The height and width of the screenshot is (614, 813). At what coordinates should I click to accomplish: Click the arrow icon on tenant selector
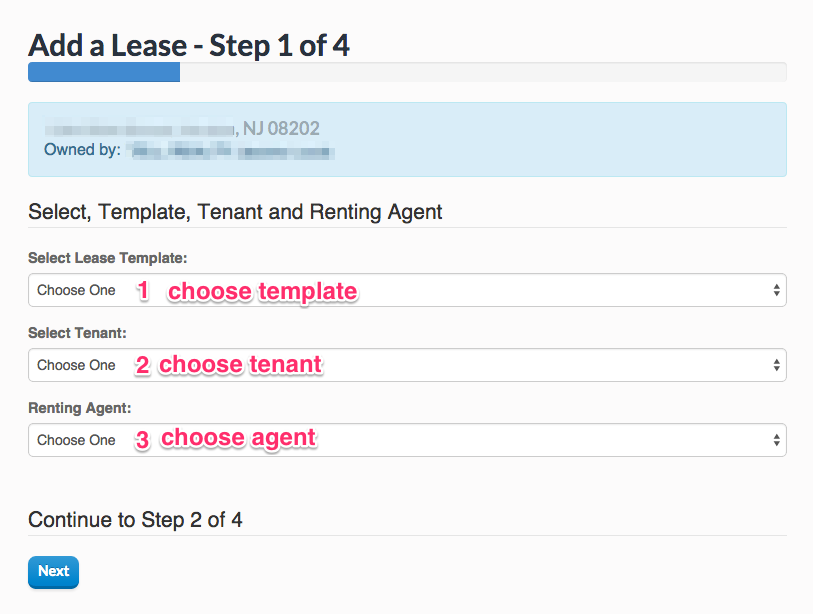pyautogui.click(x=777, y=366)
